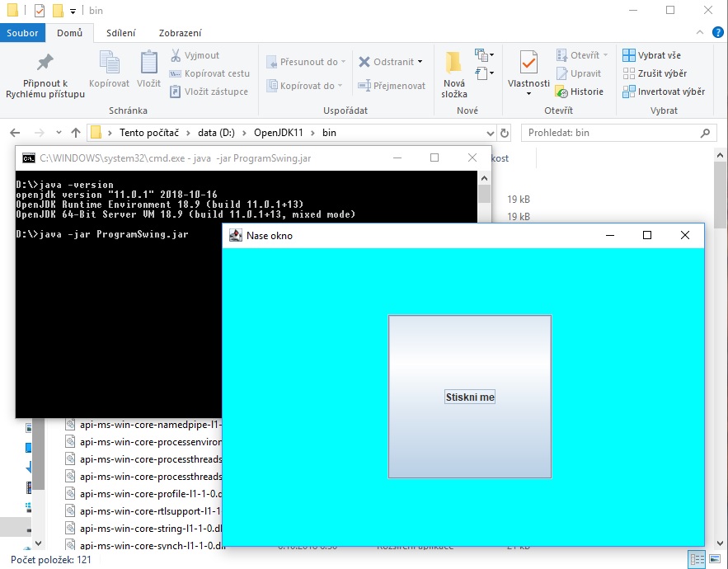Screen dimensions: 728x569
Task: Click Vybrat vše to select all items
Action: 655,54
